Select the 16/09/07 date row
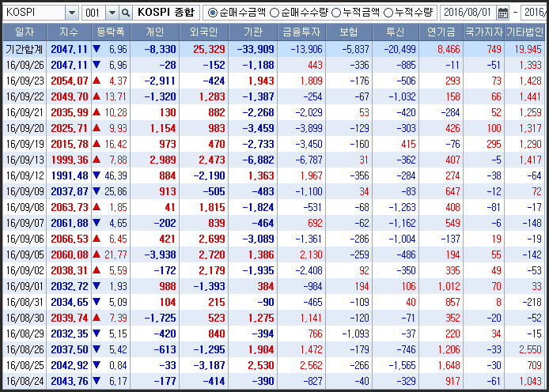This screenshot has height=392, width=549. click(274, 223)
